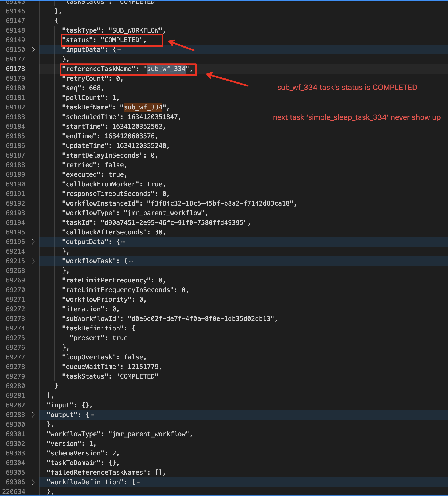Expand the outputData folded block
The width and height of the screenshot is (448, 496).
pyautogui.click(x=33, y=242)
